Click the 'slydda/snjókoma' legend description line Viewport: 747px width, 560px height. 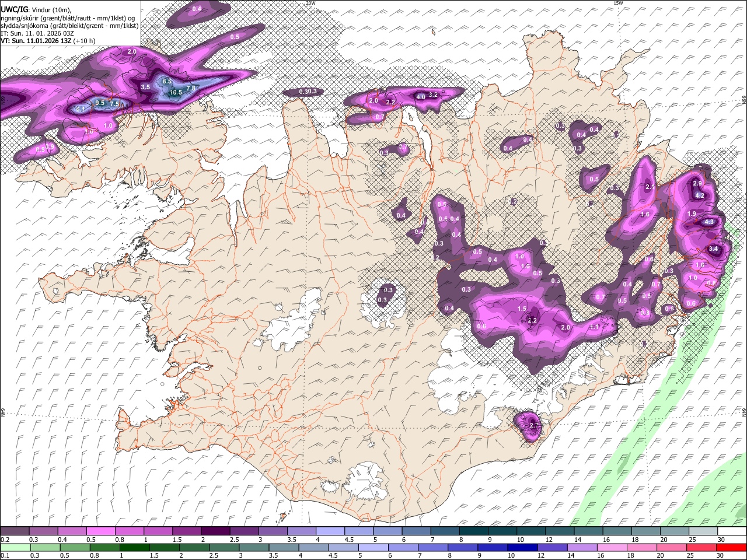[70, 26]
